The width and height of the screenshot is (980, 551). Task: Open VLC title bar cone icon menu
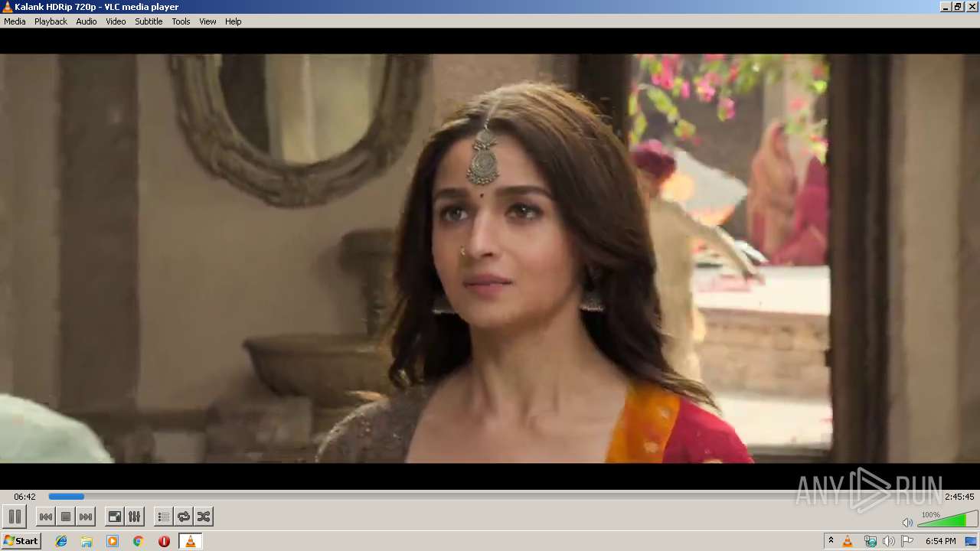click(x=7, y=7)
